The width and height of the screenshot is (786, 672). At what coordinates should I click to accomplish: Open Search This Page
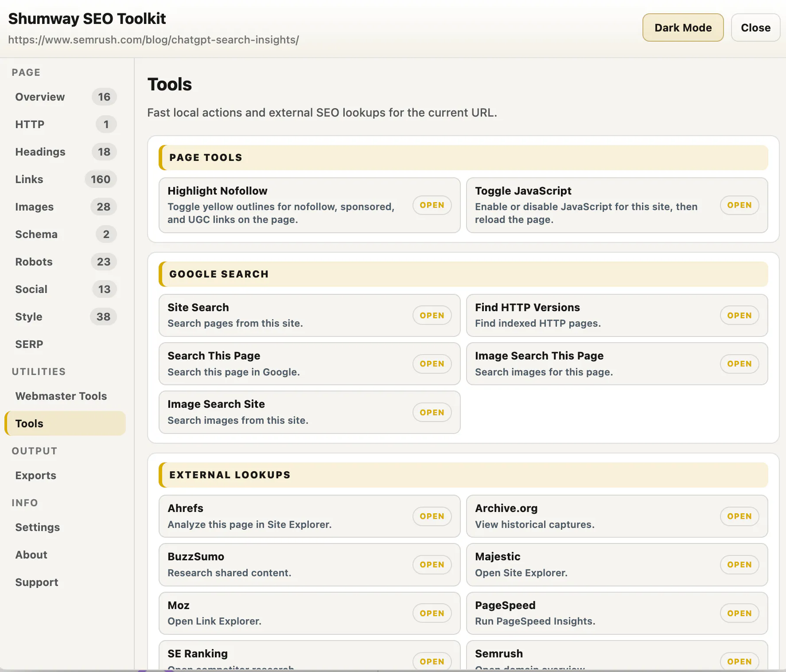point(432,364)
